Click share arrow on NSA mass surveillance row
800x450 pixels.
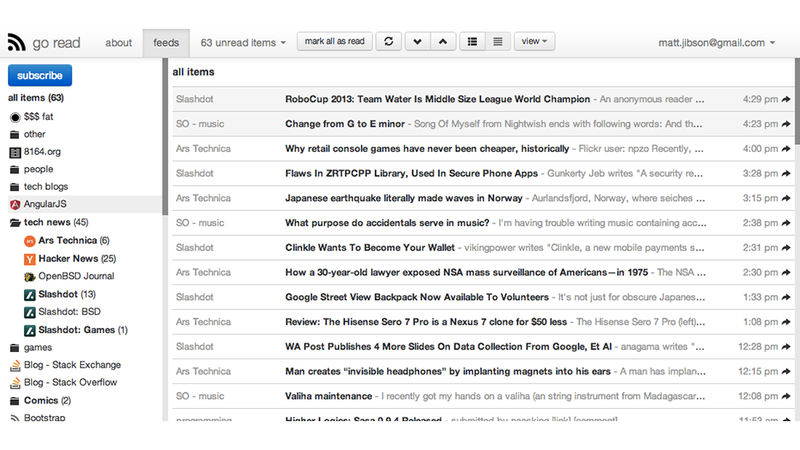786,272
